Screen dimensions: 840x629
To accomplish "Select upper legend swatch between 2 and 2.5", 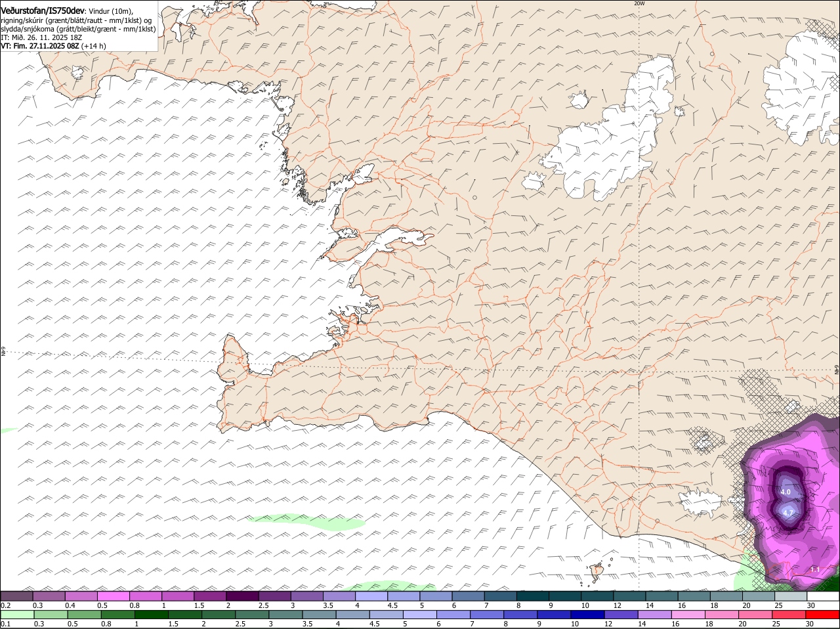I will click(x=241, y=596).
